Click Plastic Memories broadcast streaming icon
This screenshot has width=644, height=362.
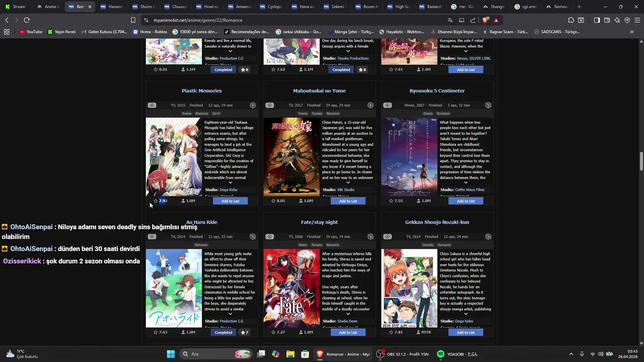coord(253,105)
